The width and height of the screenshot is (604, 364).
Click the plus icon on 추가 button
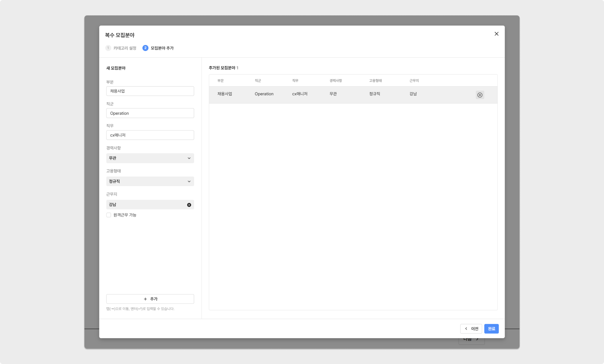click(145, 299)
